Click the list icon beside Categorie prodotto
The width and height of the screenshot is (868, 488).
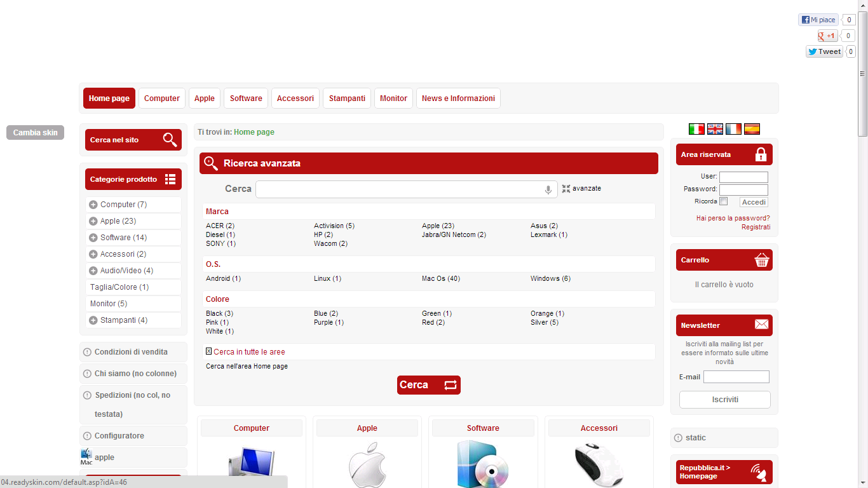[x=170, y=179]
